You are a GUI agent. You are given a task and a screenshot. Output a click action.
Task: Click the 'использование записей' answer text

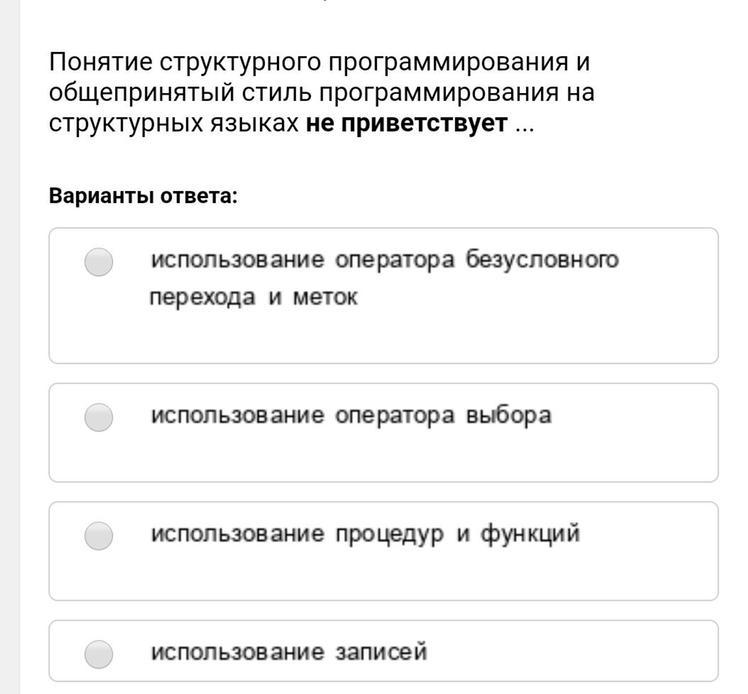[x=289, y=652]
